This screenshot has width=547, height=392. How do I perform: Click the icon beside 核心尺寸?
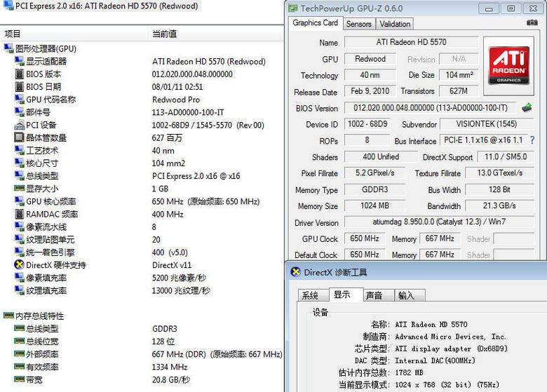[19, 163]
